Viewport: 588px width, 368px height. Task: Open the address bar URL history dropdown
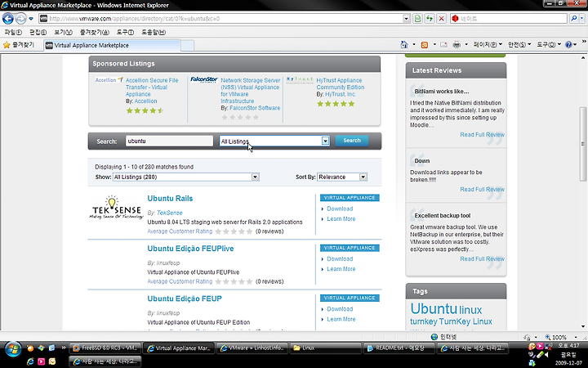point(406,18)
